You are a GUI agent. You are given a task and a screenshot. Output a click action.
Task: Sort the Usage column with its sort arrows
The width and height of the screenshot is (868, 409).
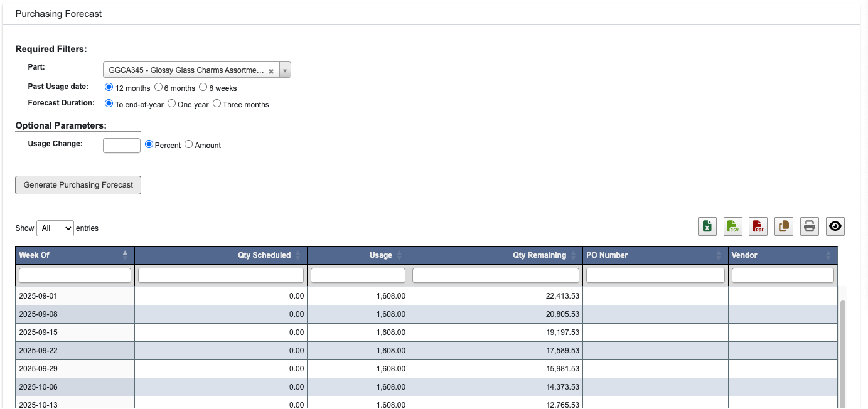(400, 255)
